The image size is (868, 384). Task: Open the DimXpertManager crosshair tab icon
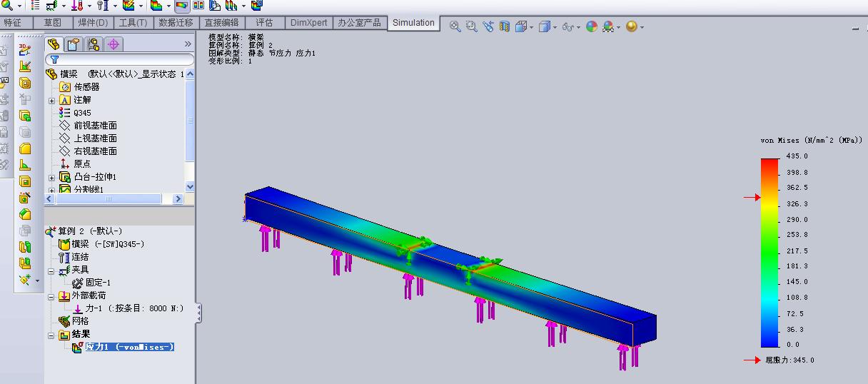(113, 44)
